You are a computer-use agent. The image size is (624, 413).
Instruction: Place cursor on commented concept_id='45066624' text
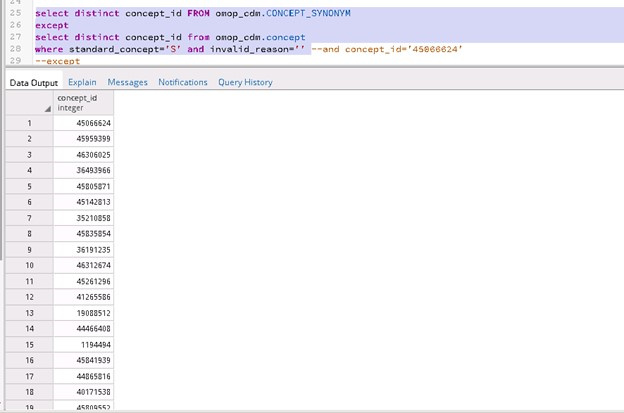click(404, 49)
